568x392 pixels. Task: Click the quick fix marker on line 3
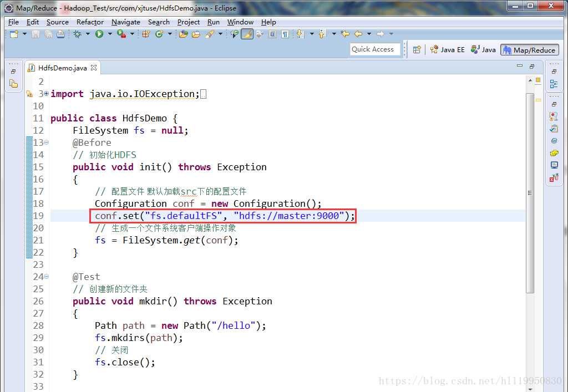pos(30,94)
